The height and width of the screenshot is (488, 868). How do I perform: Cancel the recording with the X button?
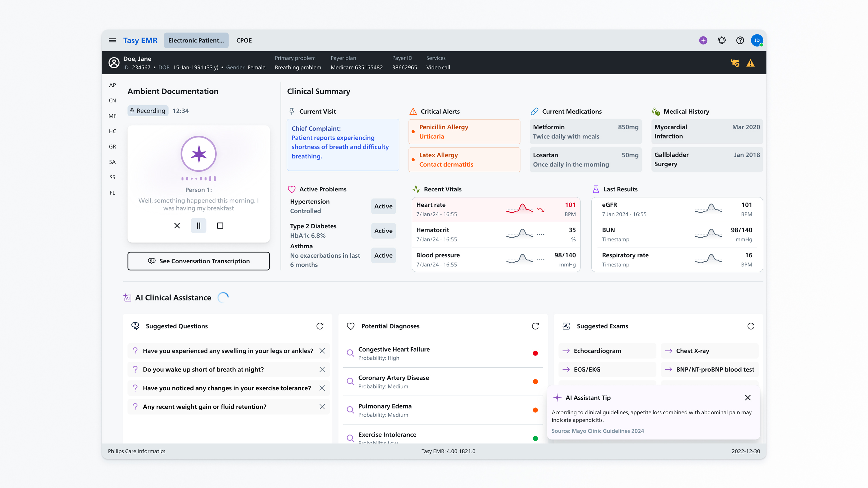click(177, 226)
